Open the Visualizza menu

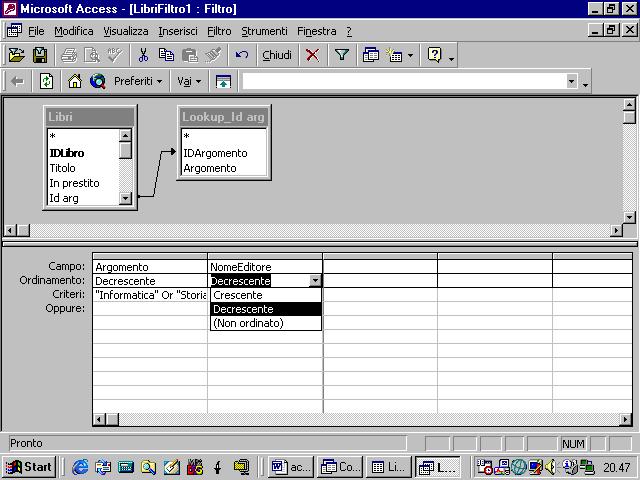[x=126, y=31]
